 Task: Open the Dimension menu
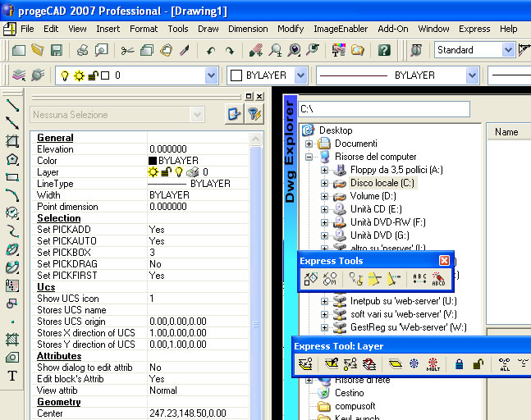point(248,29)
